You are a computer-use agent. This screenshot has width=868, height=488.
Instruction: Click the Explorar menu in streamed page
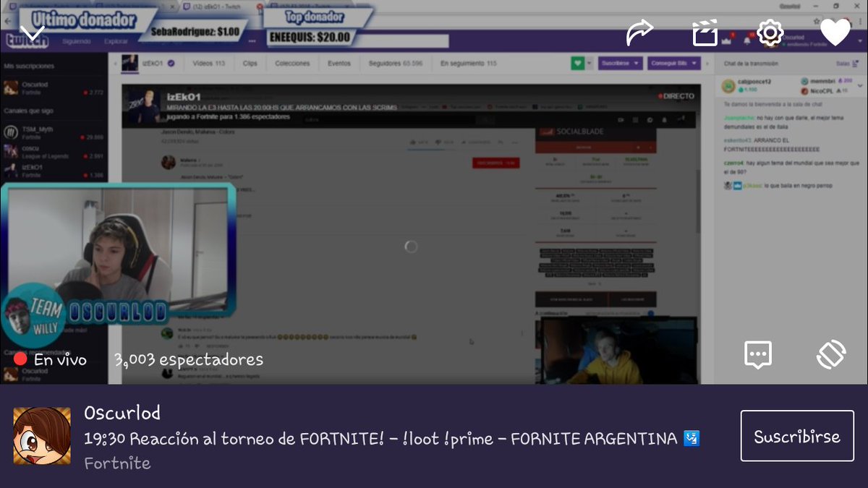click(x=116, y=41)
